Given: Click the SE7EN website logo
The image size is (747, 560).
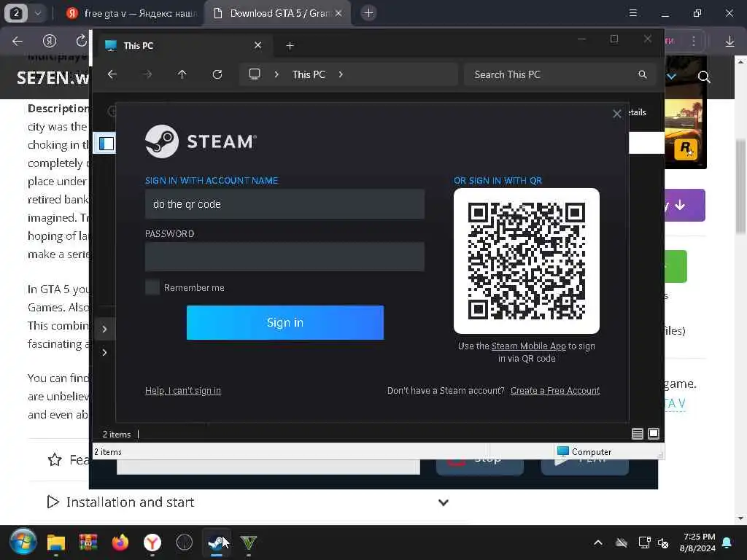Looking at the screenshot, I should [x=53, y=77].
